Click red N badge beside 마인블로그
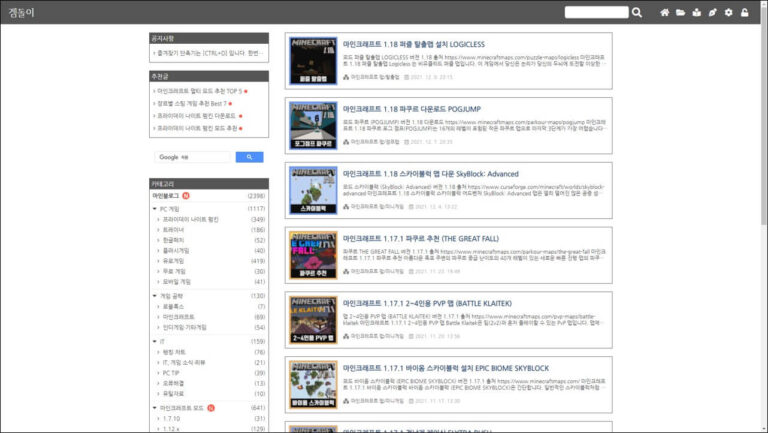Viewport: 768px width, 433px height. coord(186,195)
